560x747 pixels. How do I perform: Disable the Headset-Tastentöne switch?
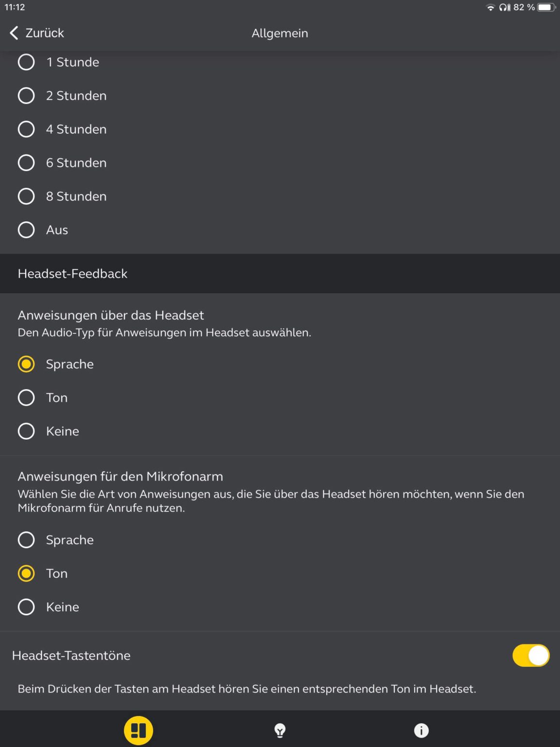(531, 656)
